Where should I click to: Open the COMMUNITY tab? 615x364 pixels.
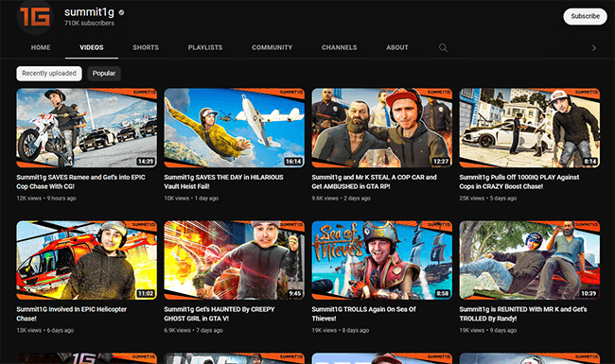(x=272, y=47)
